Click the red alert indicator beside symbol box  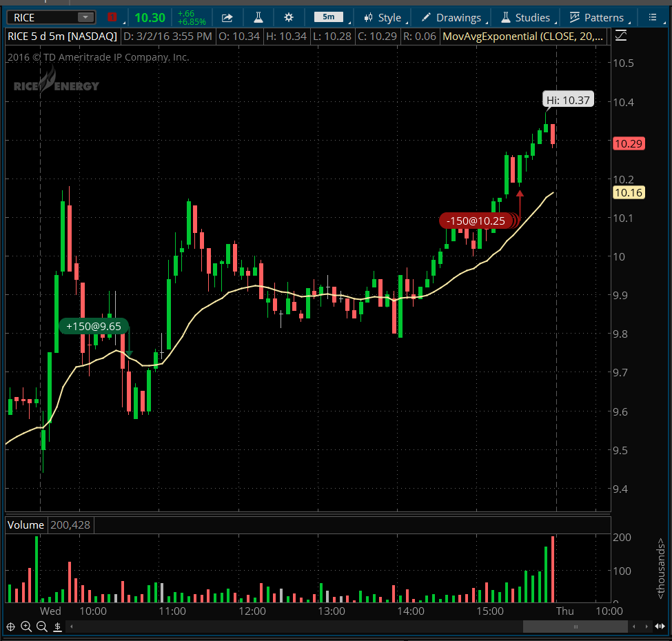pyautogui.click(x=112, y=17)
